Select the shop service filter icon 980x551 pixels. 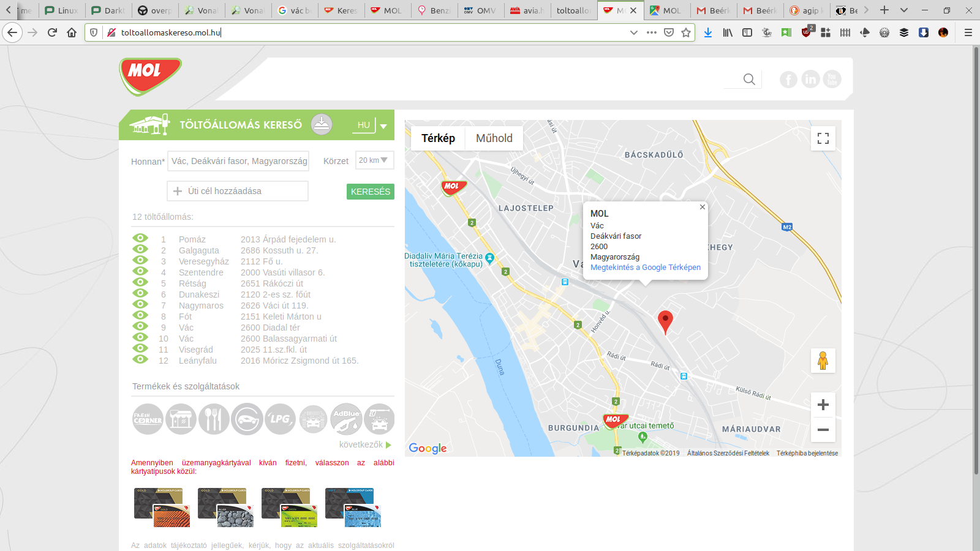pyautogui.click(x=181, y=419)
